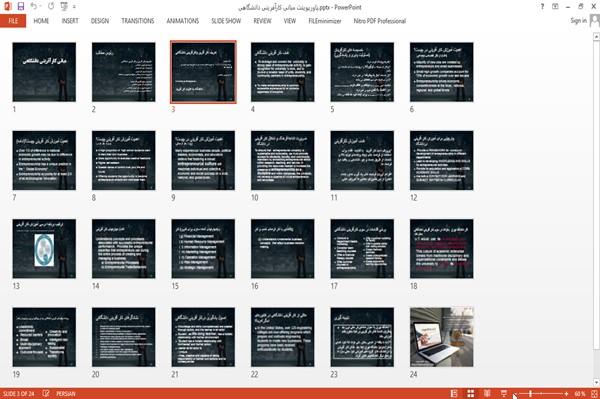600x399 pixels.
Task: Open Ribbon Display Options icon
Action: click(555, 7)
